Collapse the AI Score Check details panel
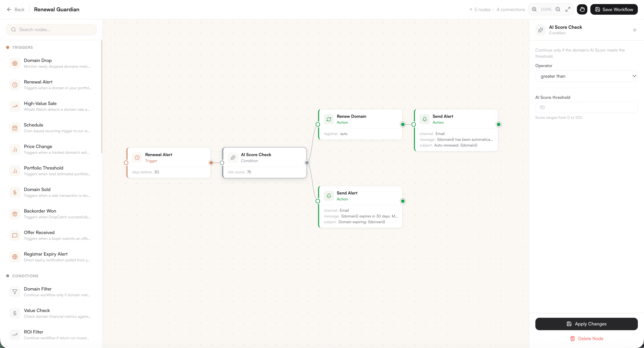Image resolution: width=644 pixels, height=348 pixels. click(635, 30)
